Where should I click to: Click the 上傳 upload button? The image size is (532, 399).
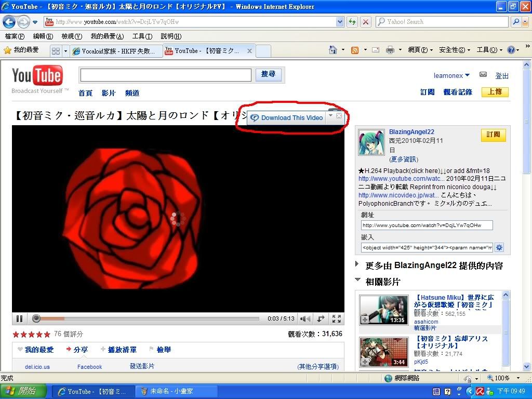pos(495,92)
